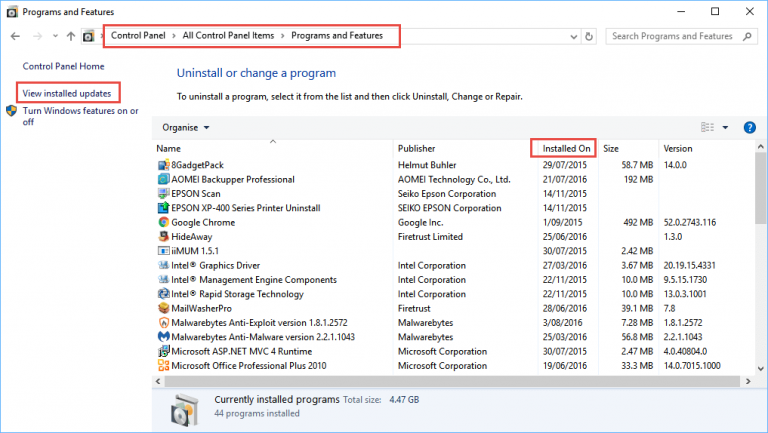
Task: Click the scroll right arrow of horizontal scrollbar
Action: click(x=748, y=381)
